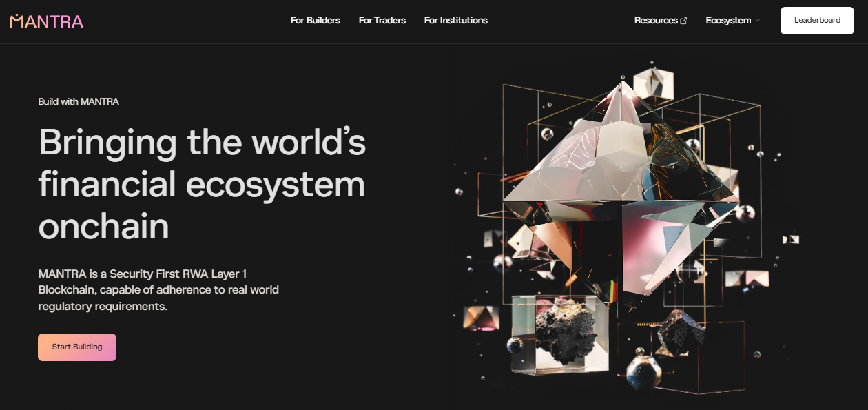Go to the For Institutions page
This screenshot has width=868, height=410.
[x=455, y=21]
